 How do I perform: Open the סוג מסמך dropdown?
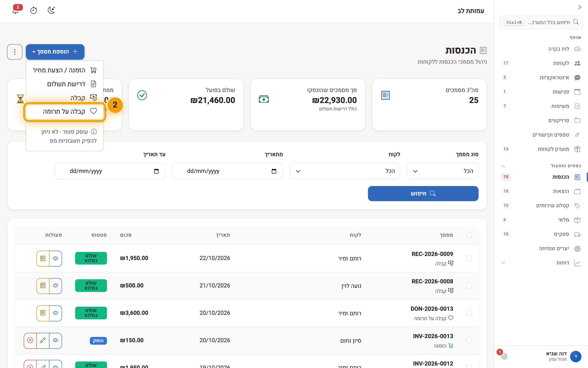[442, 171]
